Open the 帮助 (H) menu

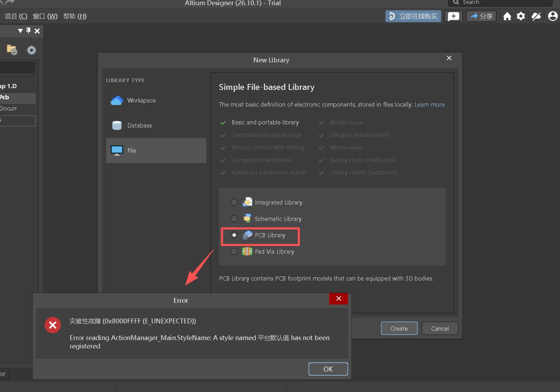75,16
